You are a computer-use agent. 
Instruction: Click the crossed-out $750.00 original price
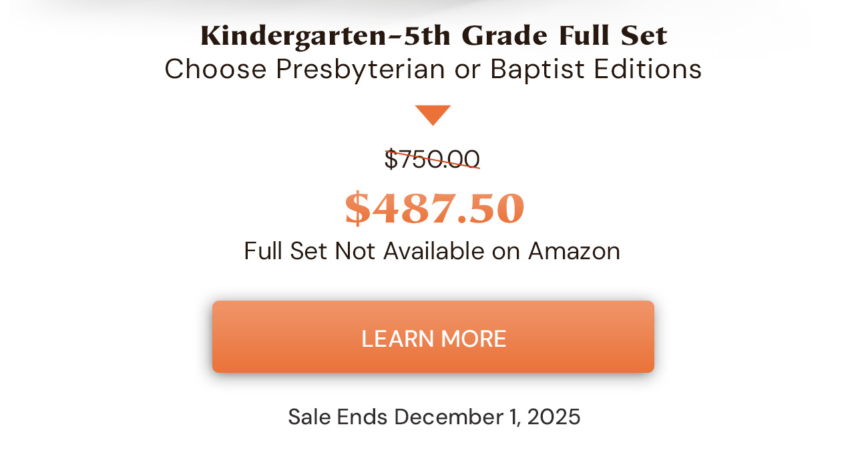433,159
